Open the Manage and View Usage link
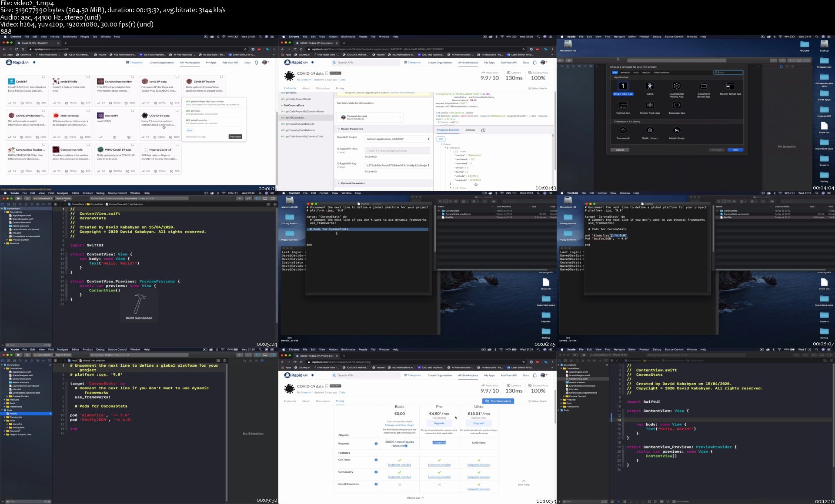835x504 pixels. pos(400,425)
